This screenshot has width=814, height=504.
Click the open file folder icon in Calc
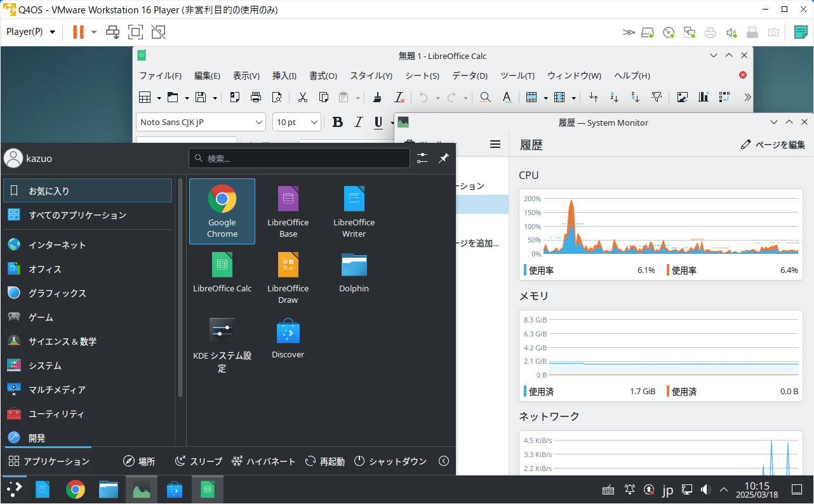click(173, 97)
